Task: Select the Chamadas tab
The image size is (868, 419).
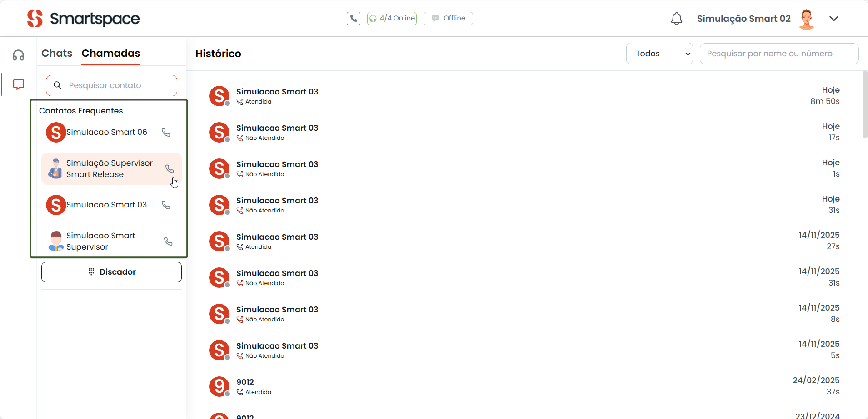Action: click(x=110, y=54)
